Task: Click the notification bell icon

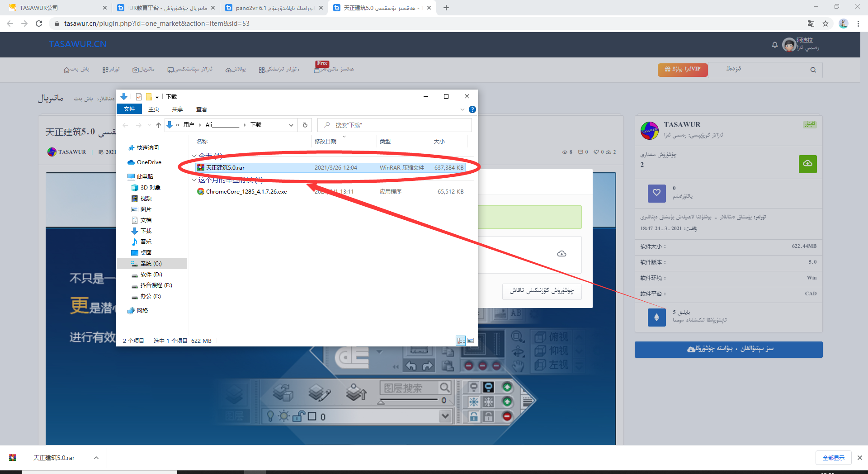Action: tap(774, 45)
